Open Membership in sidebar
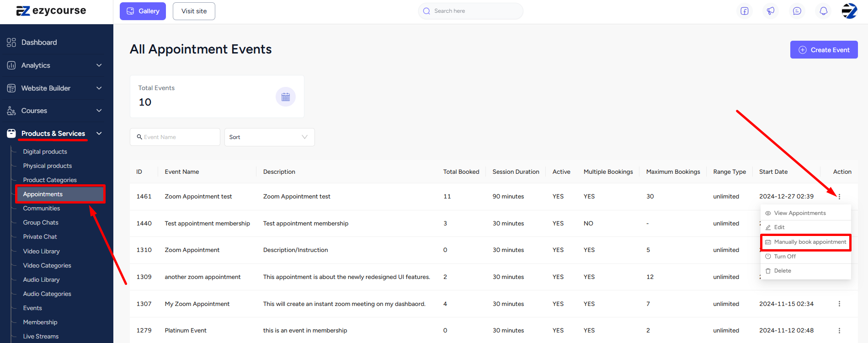The image size is (868, 343). click(x=40, y=322)
